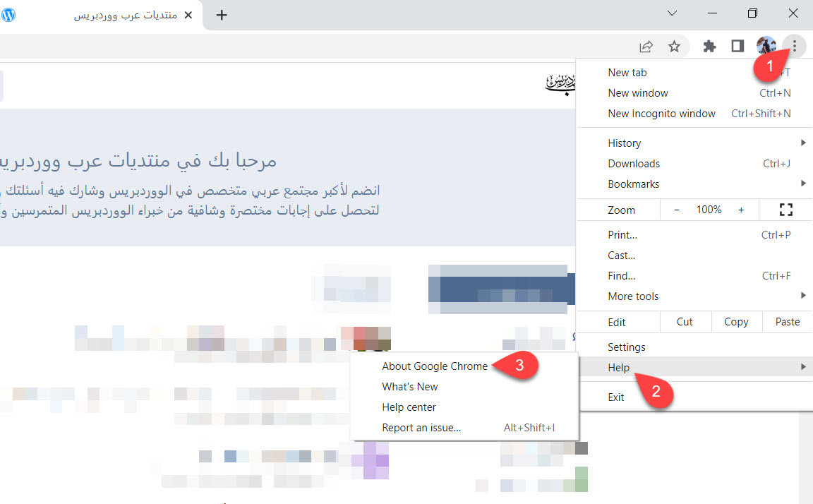The image size is (813, 504).
Task: Expand the Bookmarks submenu
Action: (694, 184)
